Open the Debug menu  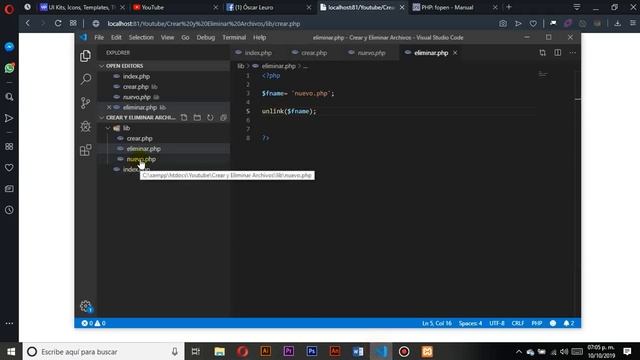[x=206, y=37]
